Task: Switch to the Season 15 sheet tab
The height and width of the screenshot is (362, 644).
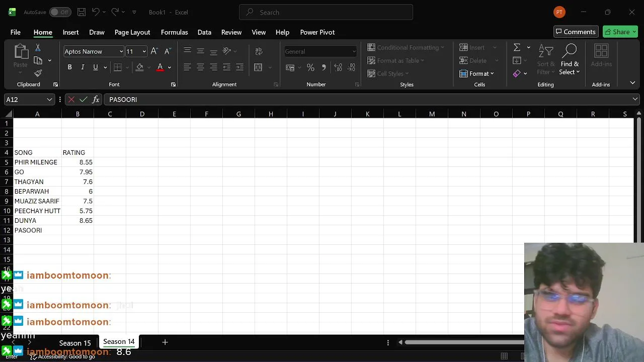Action: [75, 343]
